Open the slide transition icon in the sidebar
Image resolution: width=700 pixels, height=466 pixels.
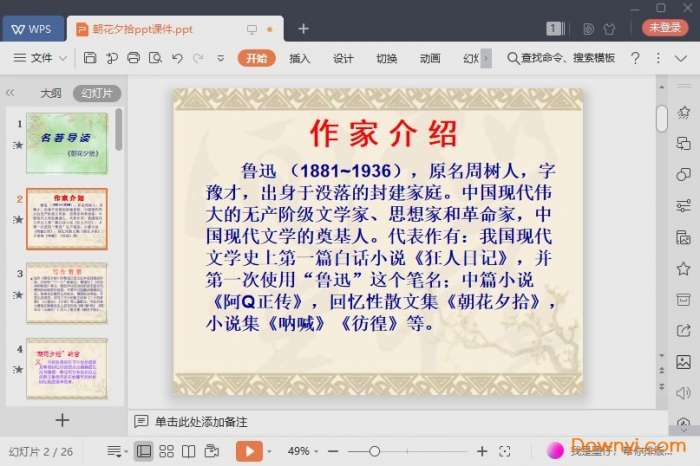pos(683,144)
